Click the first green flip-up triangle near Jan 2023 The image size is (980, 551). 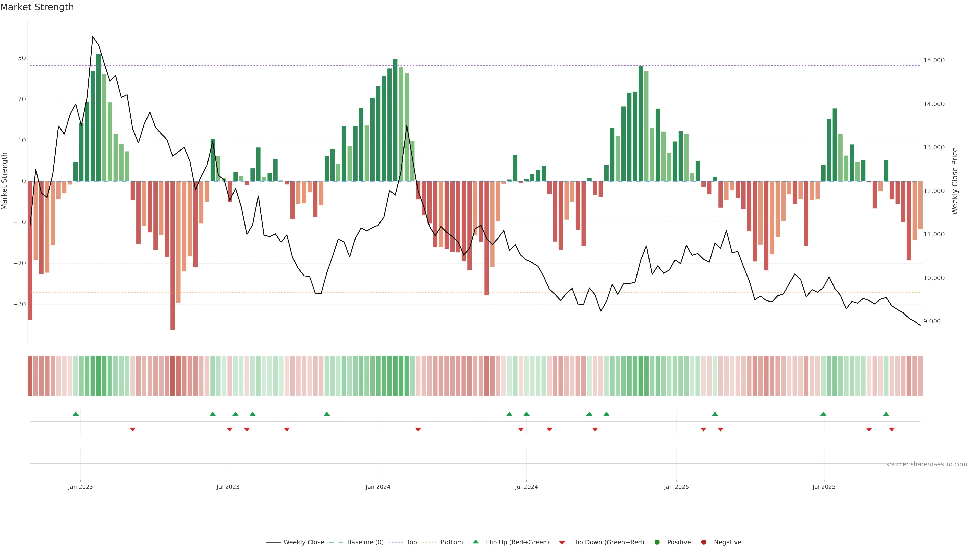(x=76, y=414)
